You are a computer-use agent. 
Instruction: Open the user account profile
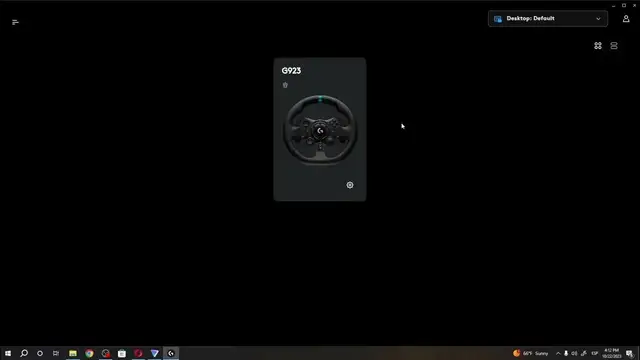626,19
